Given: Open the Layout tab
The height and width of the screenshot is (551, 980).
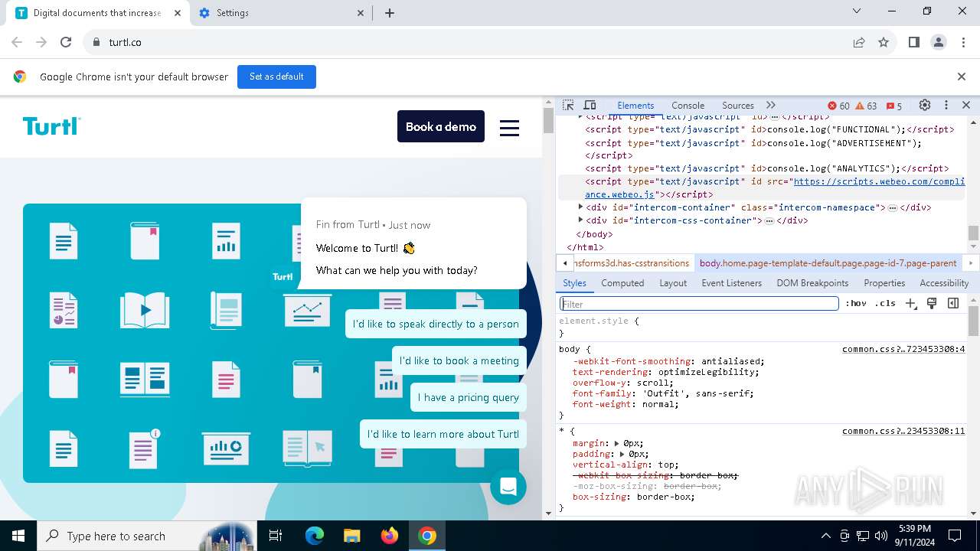Looking at the screenshot, I should (x=673, y=283).
